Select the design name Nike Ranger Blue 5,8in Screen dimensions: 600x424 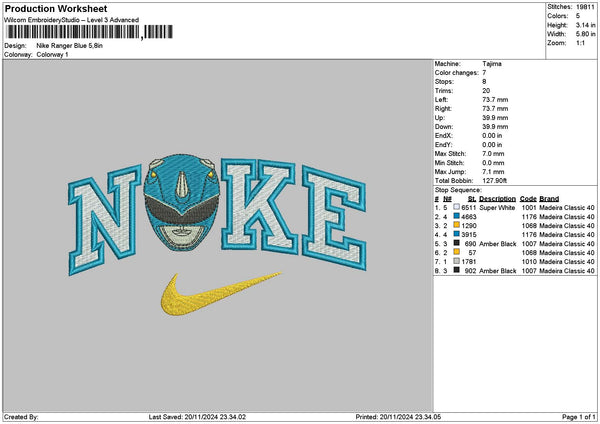(70, 46)
